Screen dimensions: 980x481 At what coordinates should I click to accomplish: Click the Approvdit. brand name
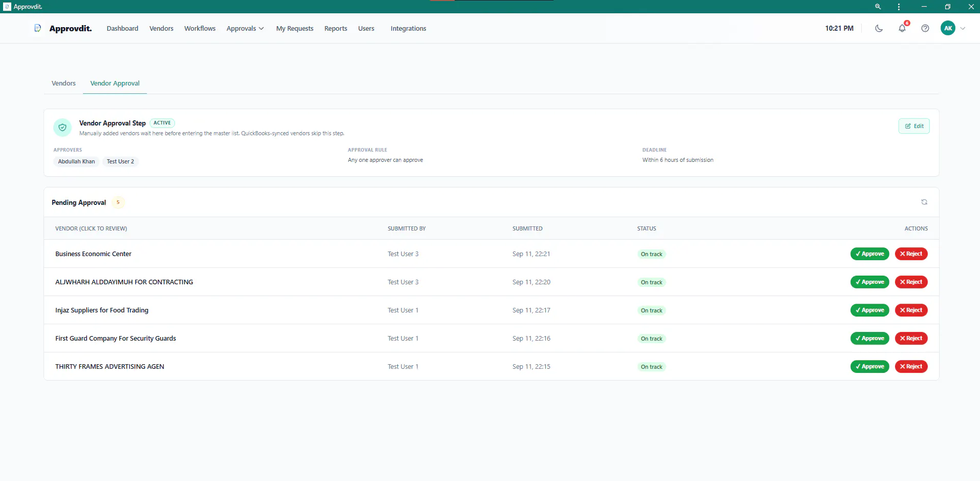pyautogui.click(x=71, y=28)
